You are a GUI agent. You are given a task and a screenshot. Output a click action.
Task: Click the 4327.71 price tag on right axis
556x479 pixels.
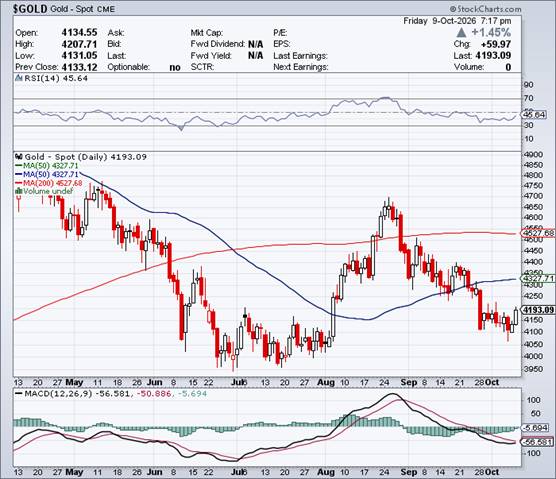tap(538, 278)
